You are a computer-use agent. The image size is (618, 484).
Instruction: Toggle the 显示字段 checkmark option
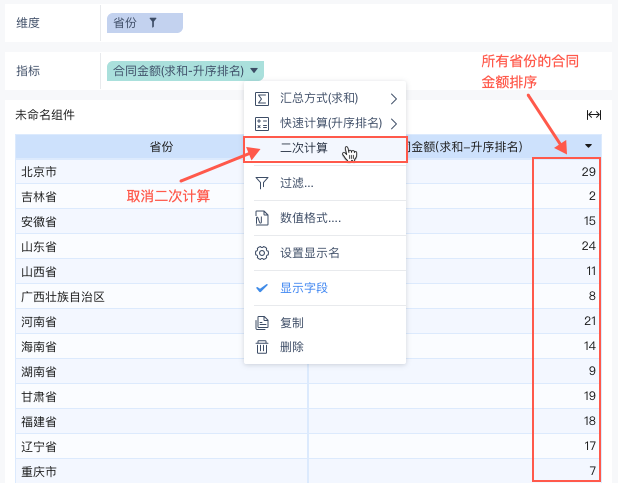pyautogui.click(x=303, y=288)
